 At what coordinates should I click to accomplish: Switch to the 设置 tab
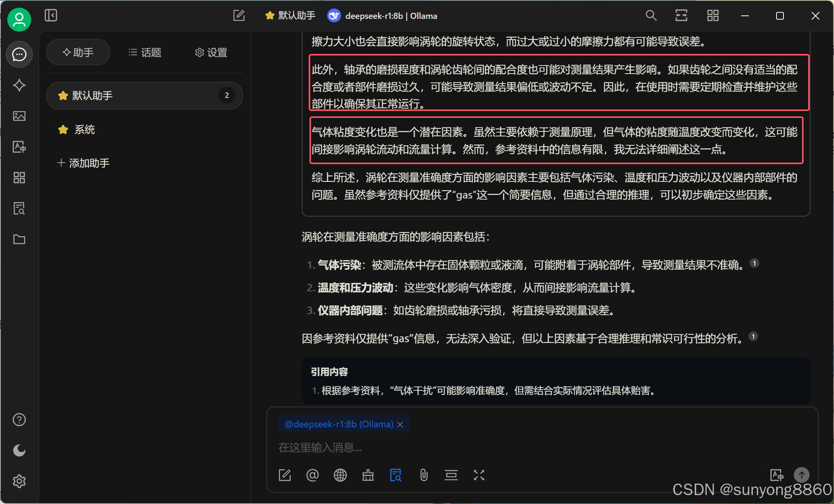point(211,52)
